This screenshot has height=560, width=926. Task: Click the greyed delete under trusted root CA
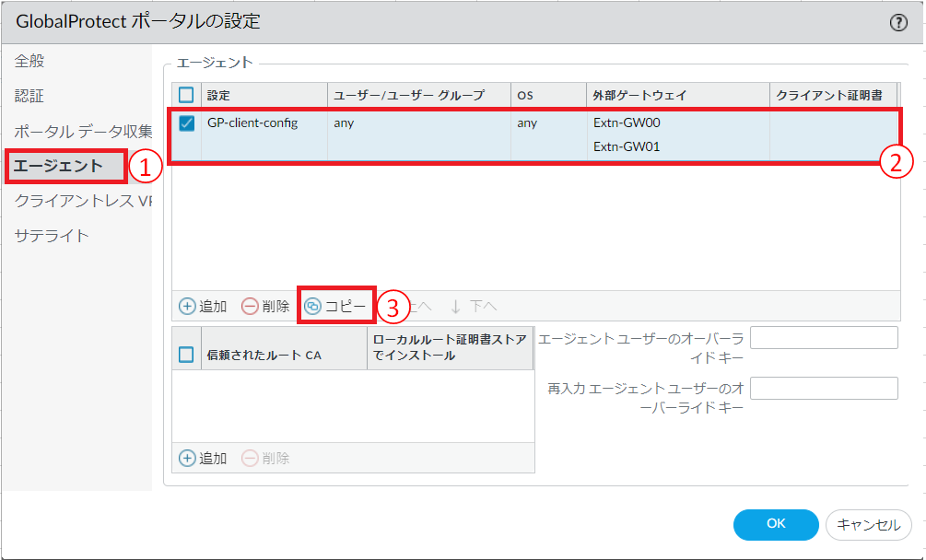[x=265, y=458]
